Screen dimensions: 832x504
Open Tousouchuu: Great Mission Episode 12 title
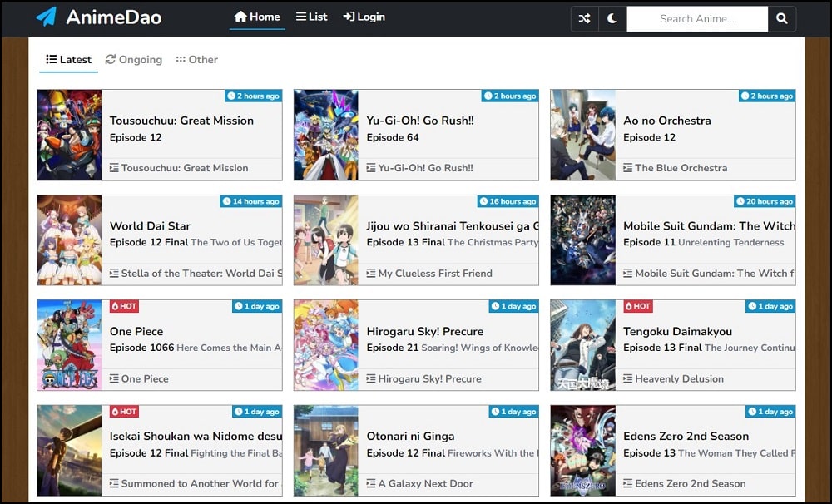click(181, 121)
